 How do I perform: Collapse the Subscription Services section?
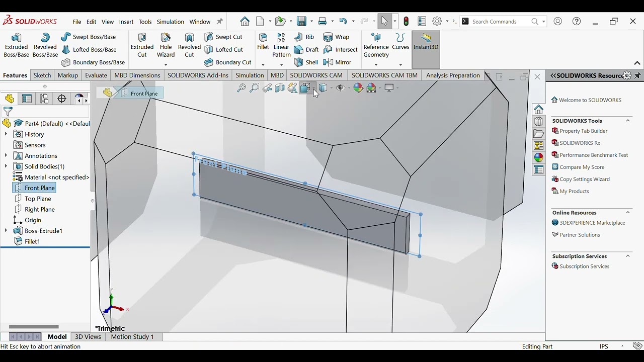click(x=628, y=256)
